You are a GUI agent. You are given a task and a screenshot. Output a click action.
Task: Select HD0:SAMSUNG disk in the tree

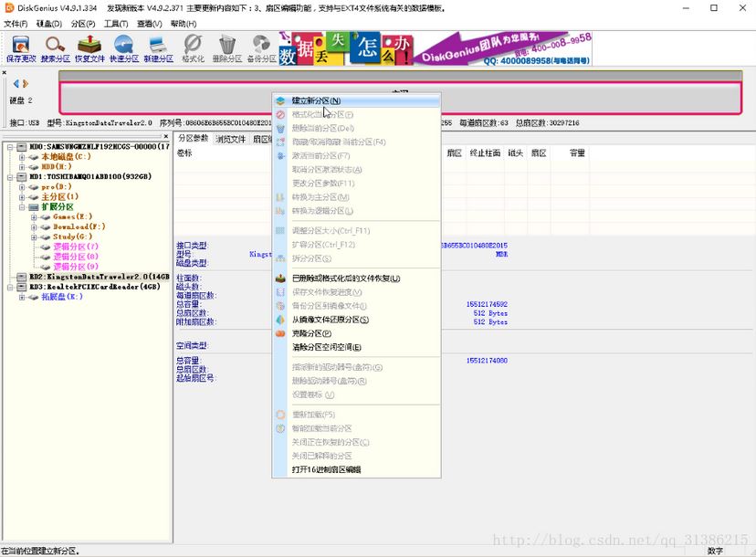pos(100,147)
